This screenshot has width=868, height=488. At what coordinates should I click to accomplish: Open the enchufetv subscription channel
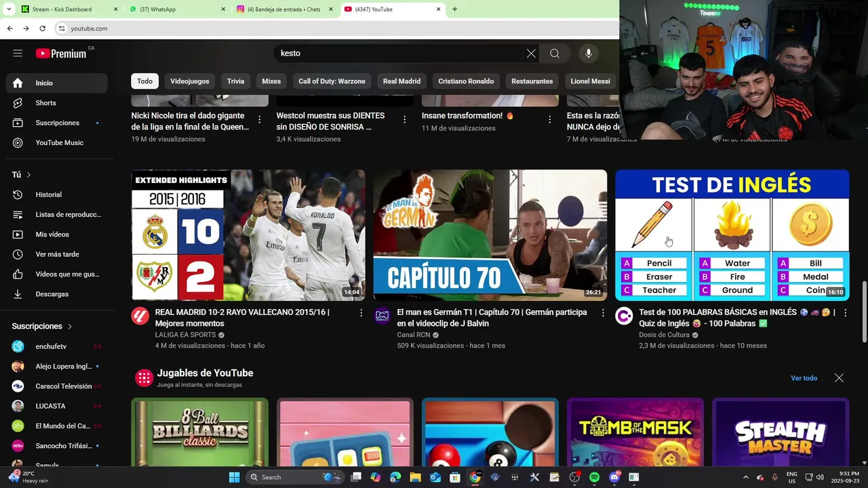[57, 346]
